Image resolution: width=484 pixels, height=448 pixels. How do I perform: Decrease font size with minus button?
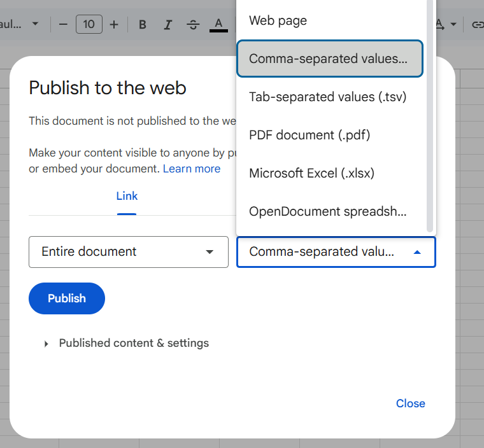coord(63,25)
